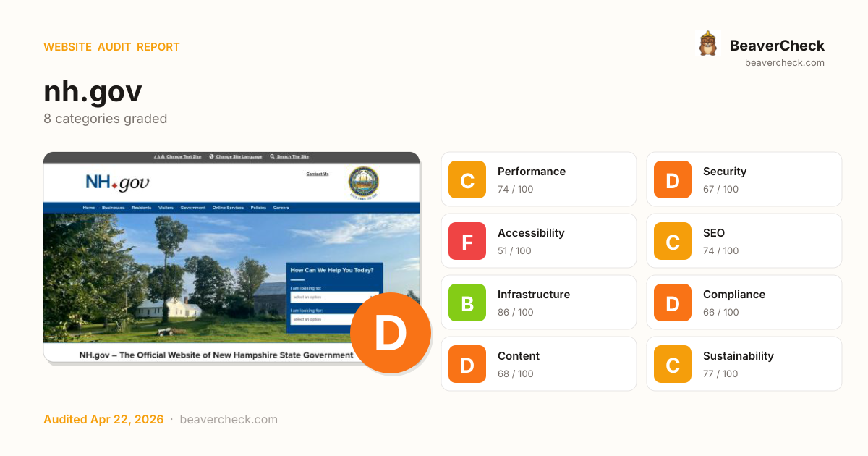Click the red Accessibility F badge

(467, 241)
